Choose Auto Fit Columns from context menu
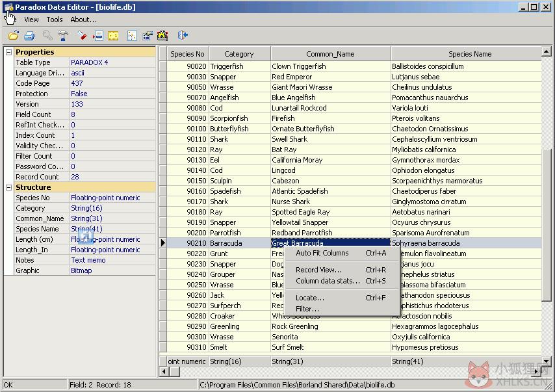The image size is (555, 392). point(341,253)
